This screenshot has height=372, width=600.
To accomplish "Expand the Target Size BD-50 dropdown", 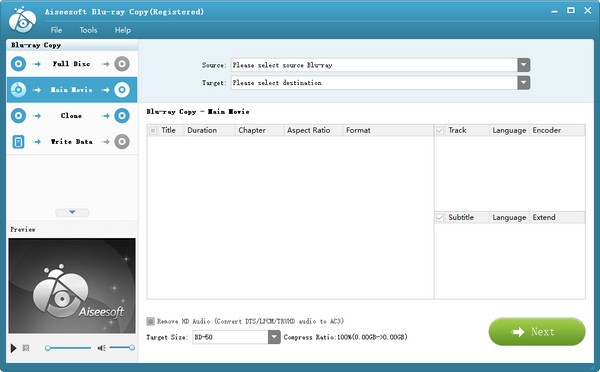I will click(274, 337).
